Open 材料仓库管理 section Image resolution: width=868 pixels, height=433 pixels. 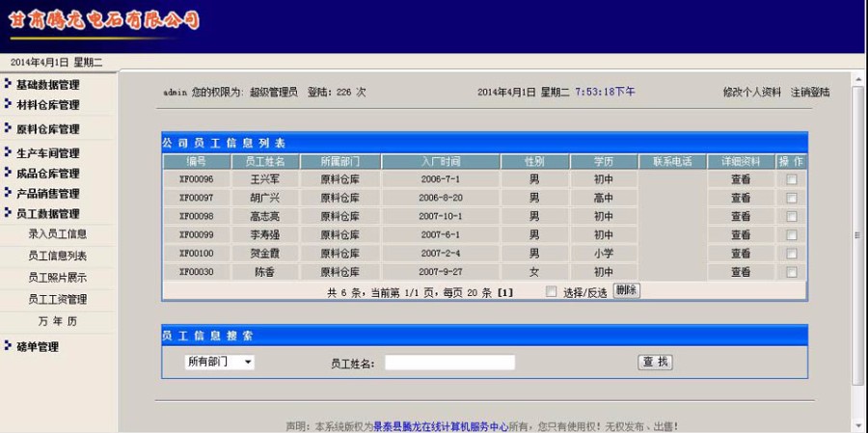47,105
